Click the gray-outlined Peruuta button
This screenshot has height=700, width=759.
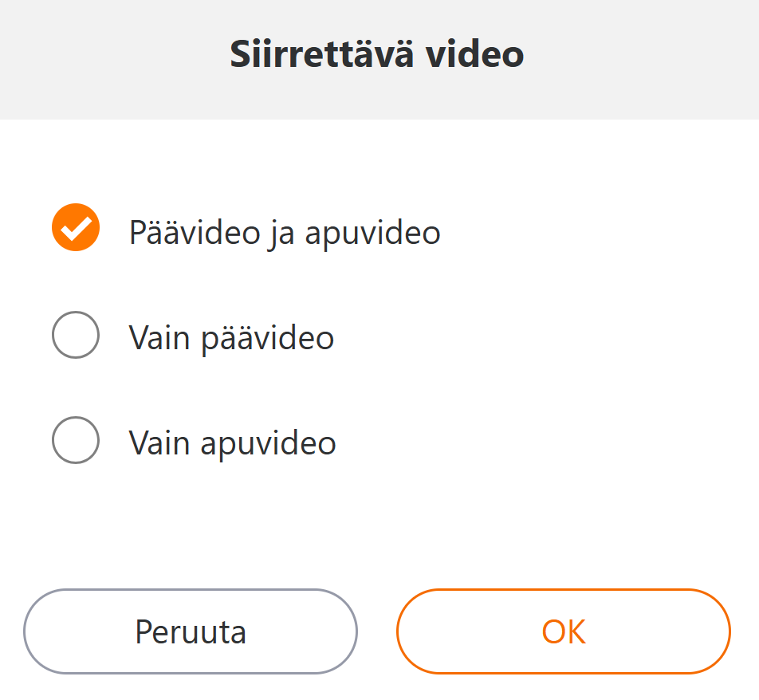tap(191, 631)
